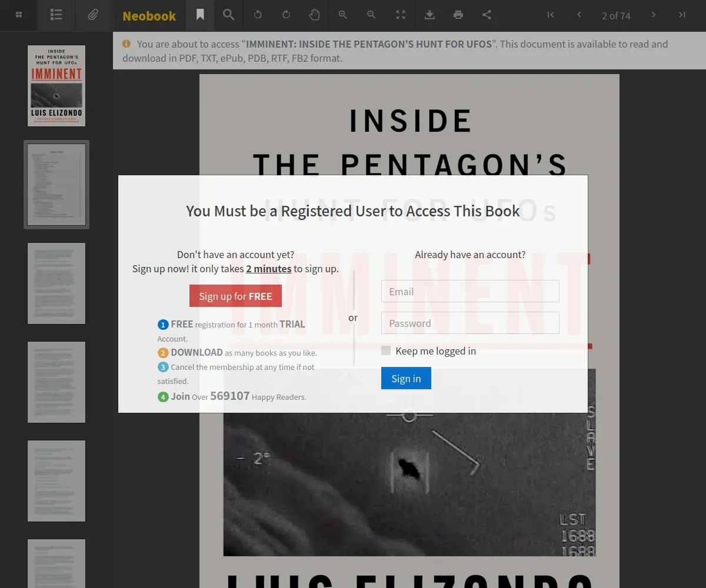The image size is (706, 588).
Task: Go to the previous page
Action: click(579, 15)
